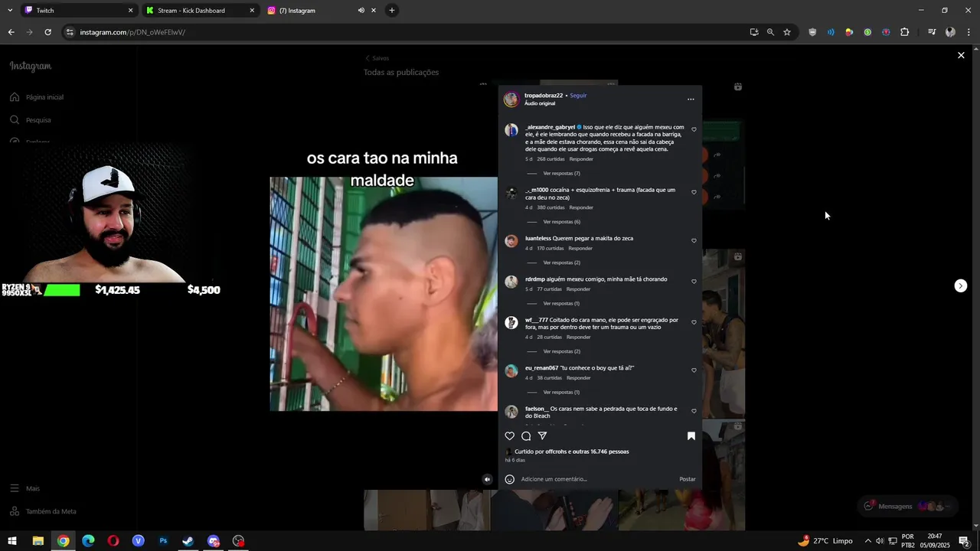
Task: Open the Mais menu in sidebar
Action: (24, 488)
